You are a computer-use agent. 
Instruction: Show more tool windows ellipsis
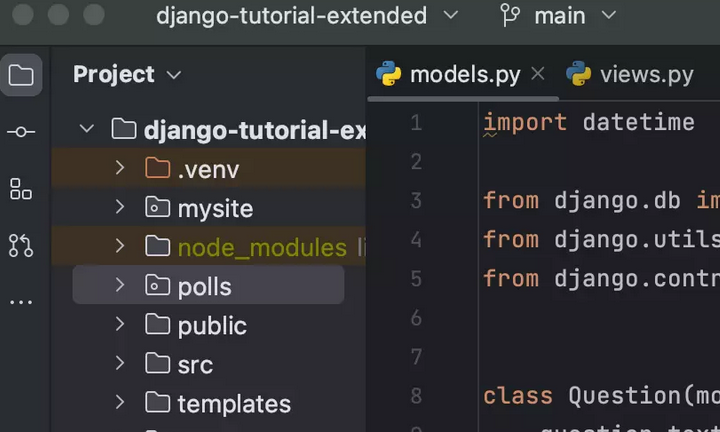[21, 302]
